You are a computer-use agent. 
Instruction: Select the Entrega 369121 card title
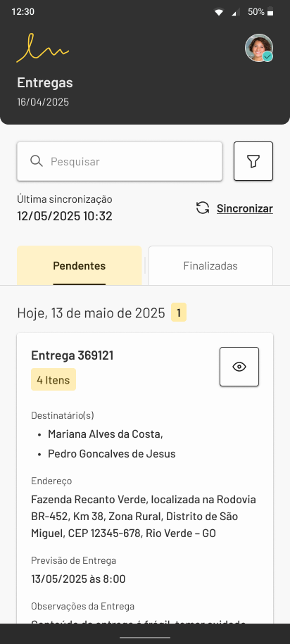(72, 355)
